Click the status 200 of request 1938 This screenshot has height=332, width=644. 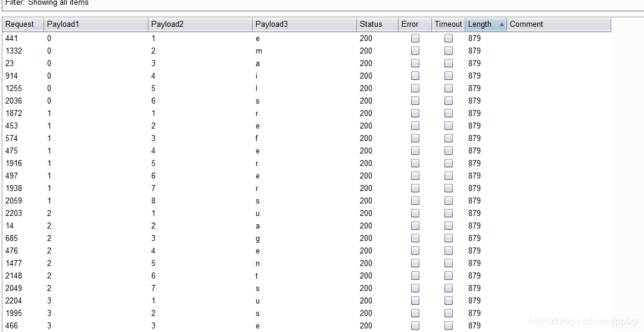pyautogui.click(x=366, y=188)
